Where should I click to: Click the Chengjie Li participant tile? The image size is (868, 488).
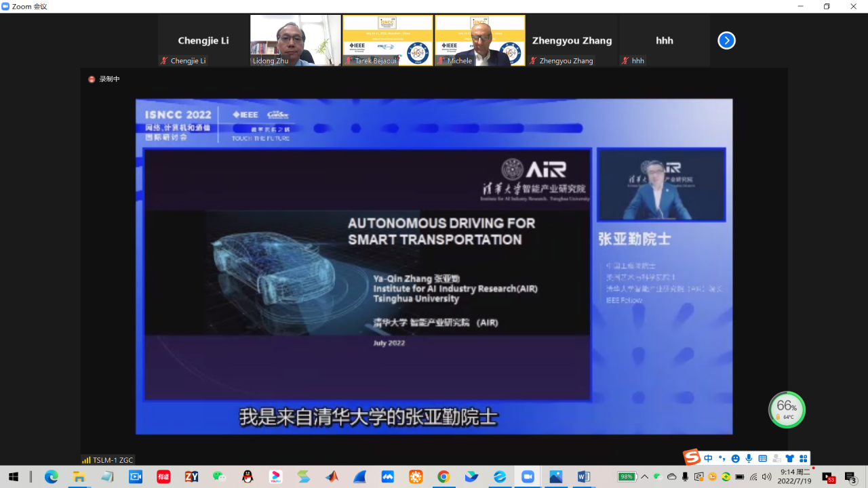[203, 40]
